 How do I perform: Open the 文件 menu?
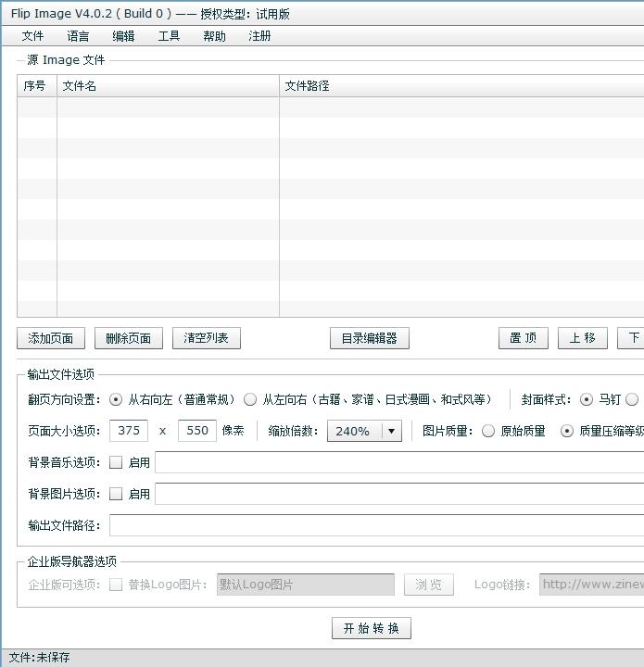coord(32,36)
